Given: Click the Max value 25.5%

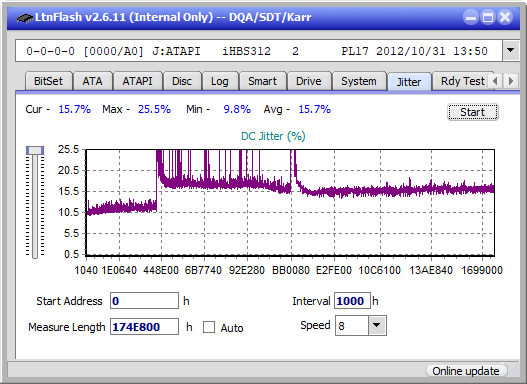Looking at the screenshot, I should pyautogui.click(x=154, y=109).
